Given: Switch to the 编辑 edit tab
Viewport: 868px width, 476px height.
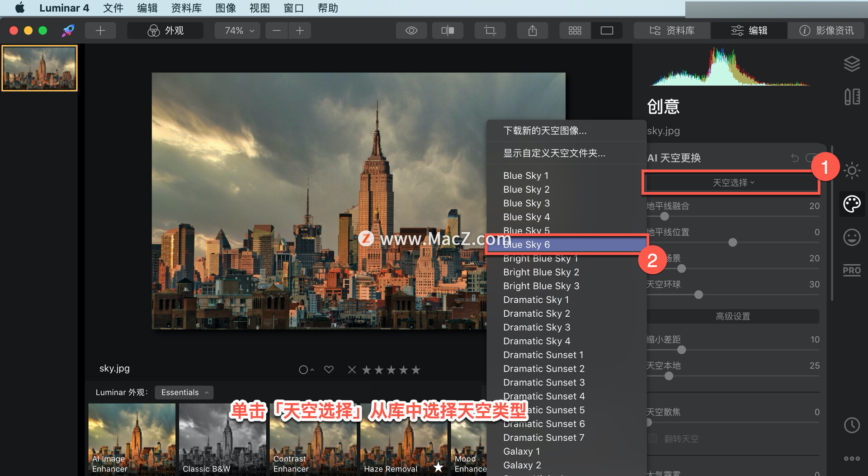Looking at the screenshot, I should [749, 30].
